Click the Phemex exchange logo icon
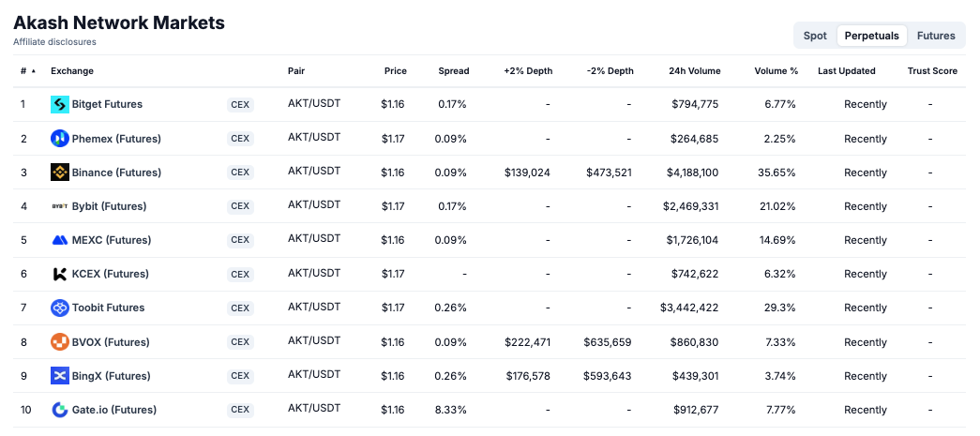This screenshot has height=436, width=980. point(60,139)
